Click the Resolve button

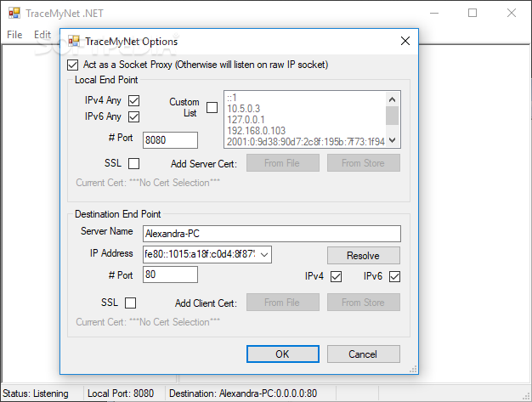tap(364, 256)
